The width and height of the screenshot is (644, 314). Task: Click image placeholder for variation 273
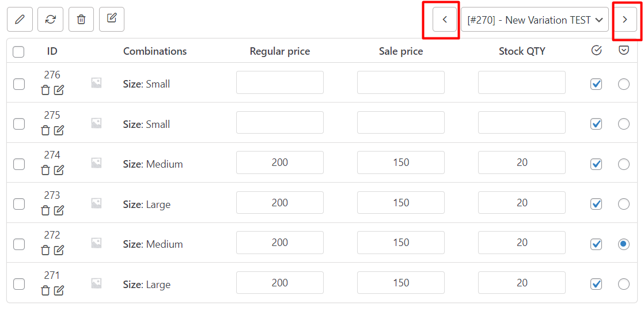coord(96,203)
